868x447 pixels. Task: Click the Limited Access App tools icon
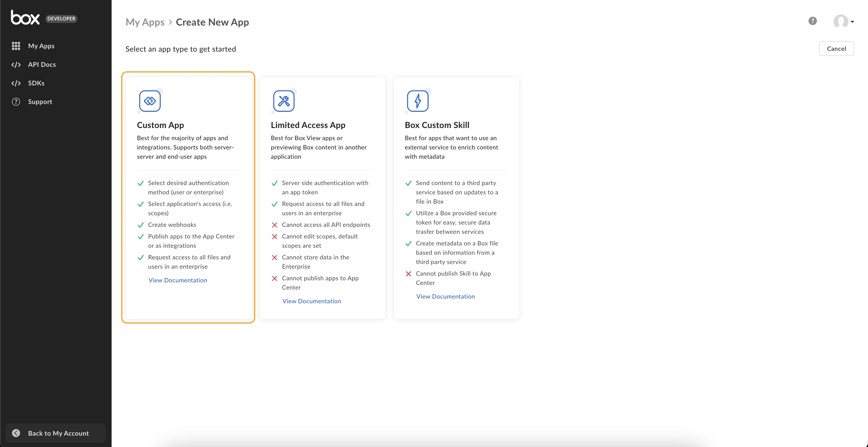coord(284,101)
